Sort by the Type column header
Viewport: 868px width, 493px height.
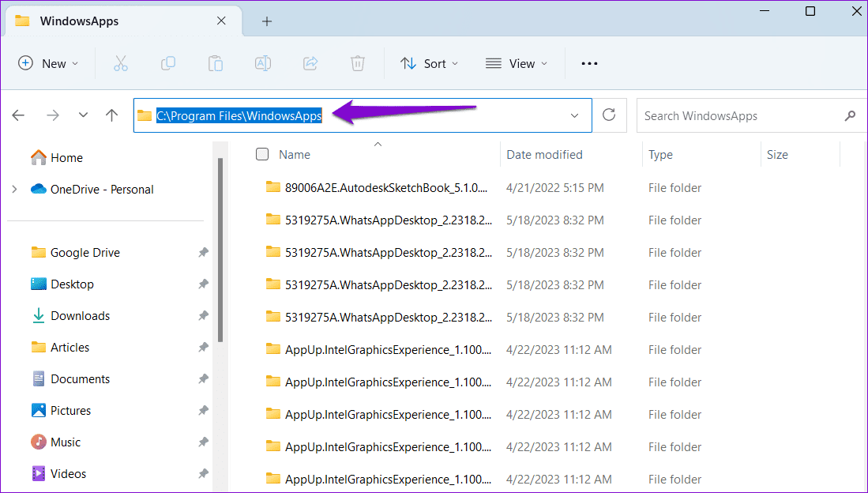(x=660, y=155)
